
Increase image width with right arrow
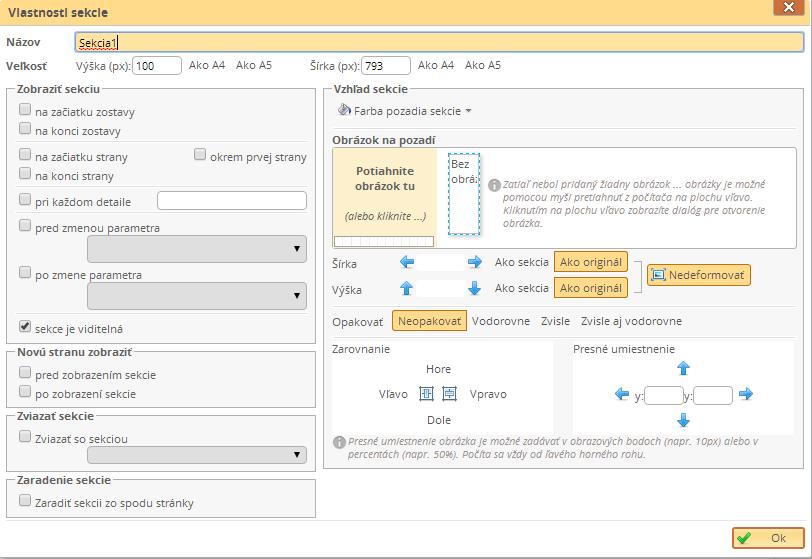[x=474, y=262]
